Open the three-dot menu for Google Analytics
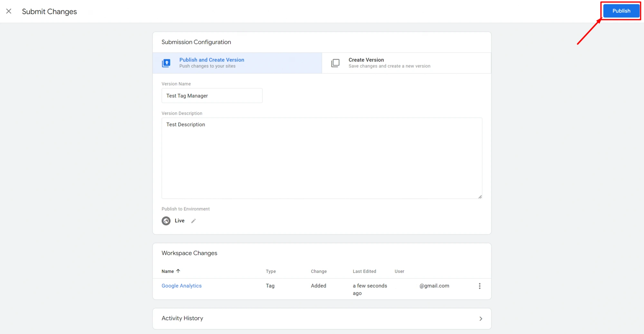The image size is (644, 334). (x=479, y=286)
